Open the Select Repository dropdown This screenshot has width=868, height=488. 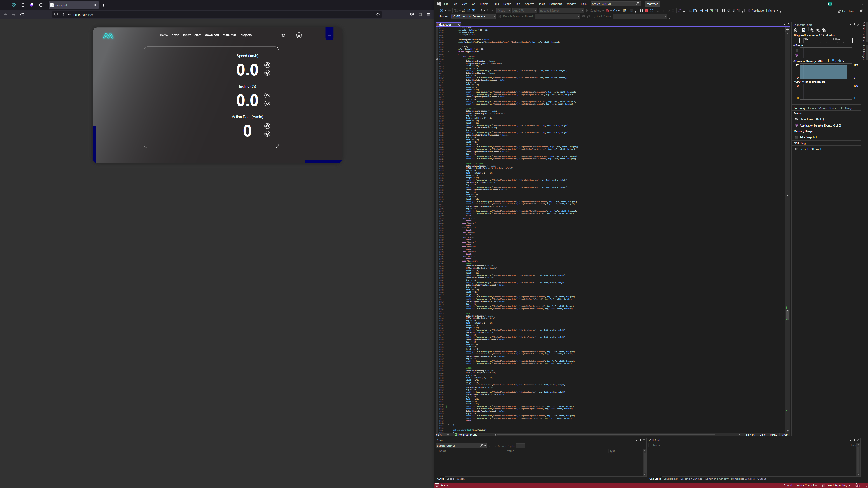point(836,485)
